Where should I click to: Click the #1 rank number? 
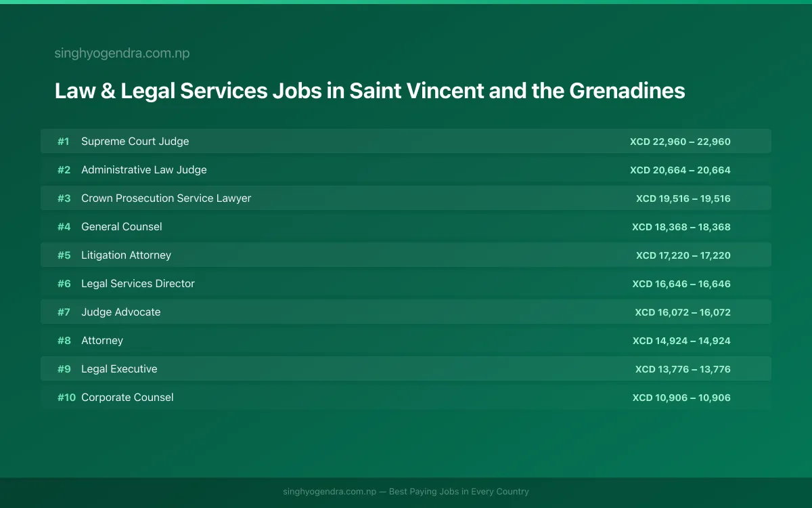(x=63, y=142)
